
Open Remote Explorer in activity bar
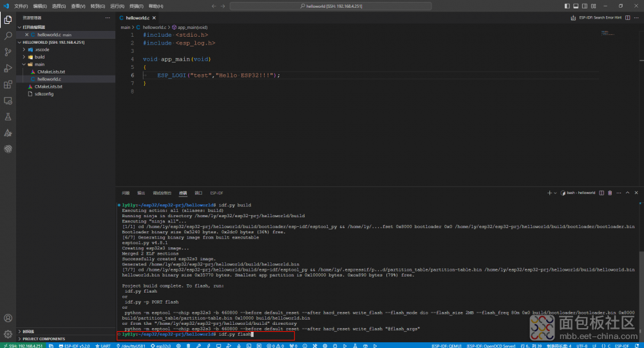[x=8, y=101]
